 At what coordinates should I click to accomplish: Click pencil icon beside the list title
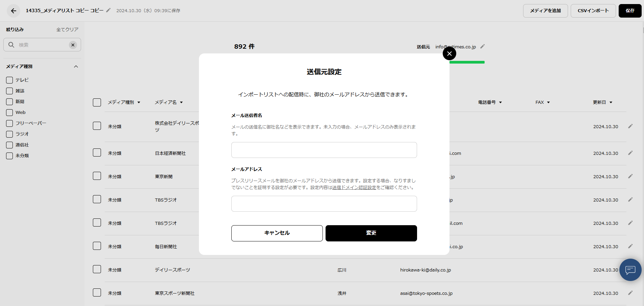tap(108, 10)
